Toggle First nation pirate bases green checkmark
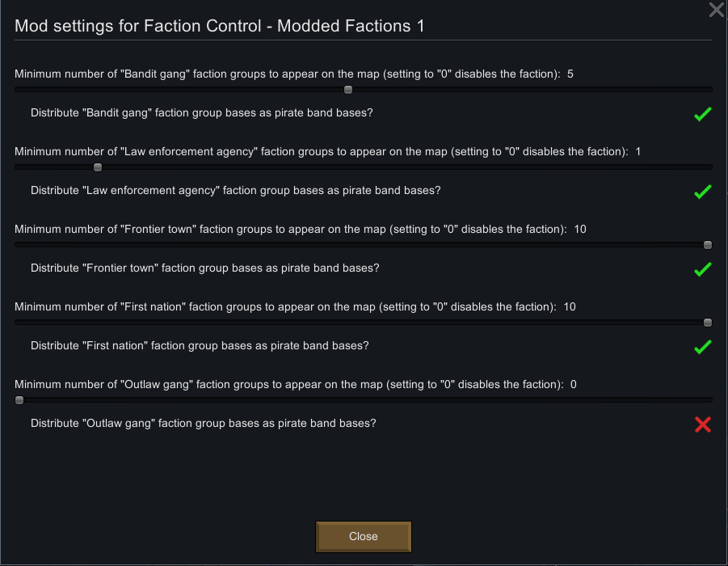Viewport: 728px width, 566px height. point(702,347)
